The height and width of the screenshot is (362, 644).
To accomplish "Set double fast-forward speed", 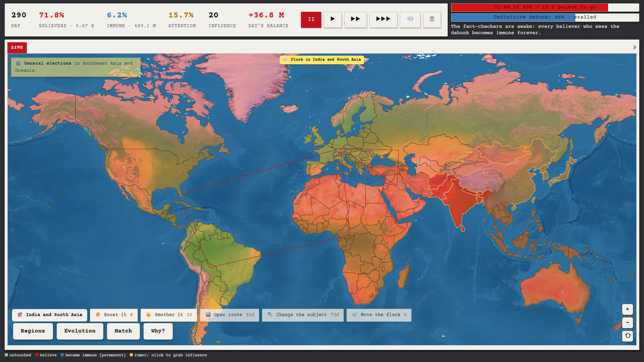I will click(355, 19).
